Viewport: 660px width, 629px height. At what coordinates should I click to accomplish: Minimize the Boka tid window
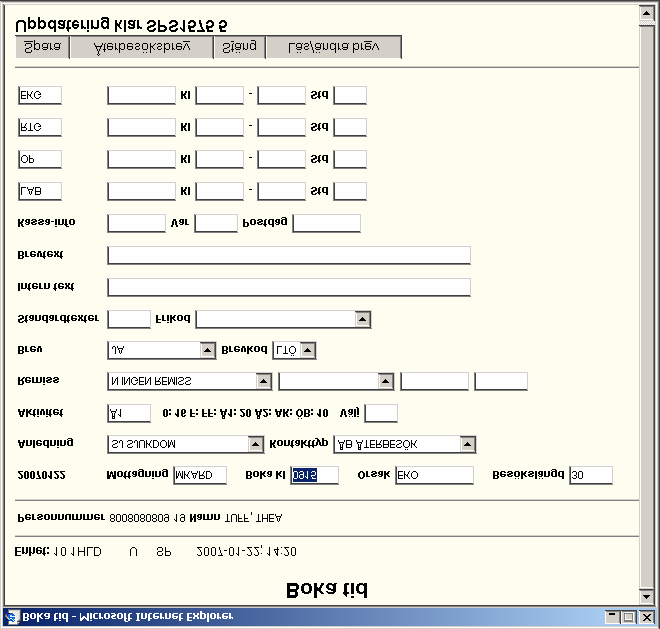tap(612, 618)
